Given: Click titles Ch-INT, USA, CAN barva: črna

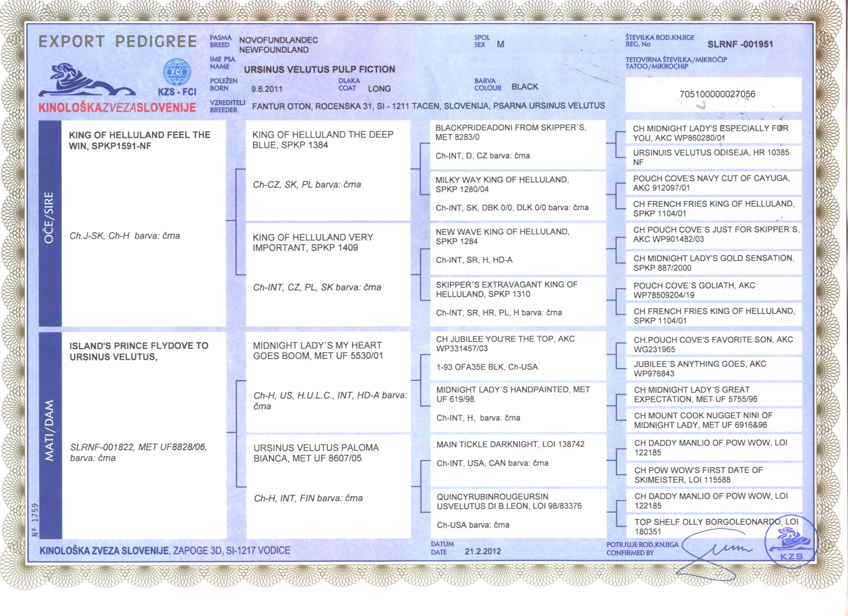Looking at the screenshot, I should tap(492, 463).
